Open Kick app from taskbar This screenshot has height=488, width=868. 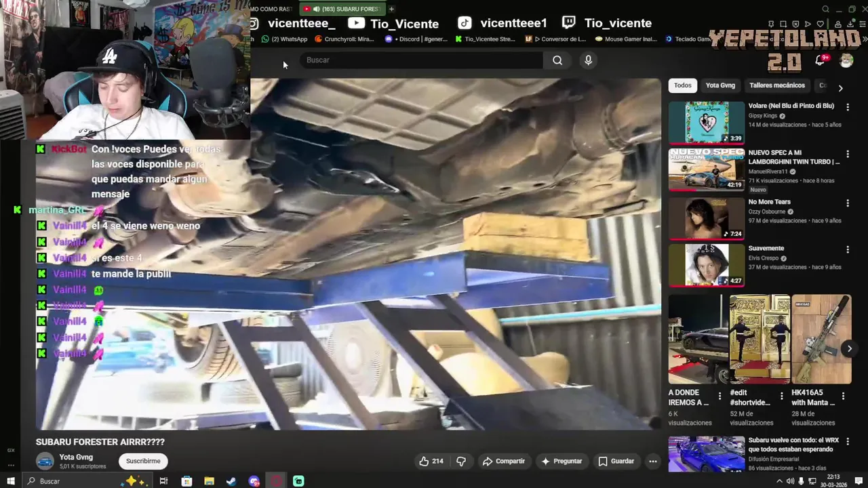(x=298, y=481)
